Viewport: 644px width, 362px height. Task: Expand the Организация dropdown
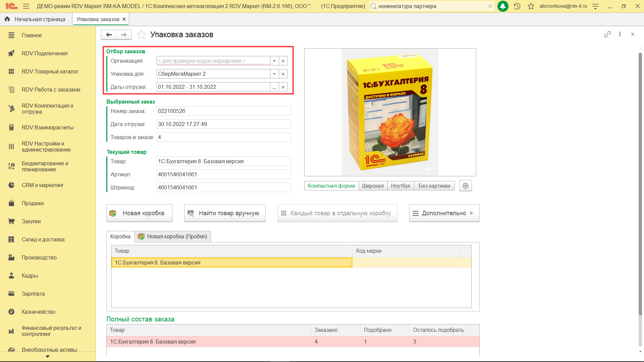[274, 61]
